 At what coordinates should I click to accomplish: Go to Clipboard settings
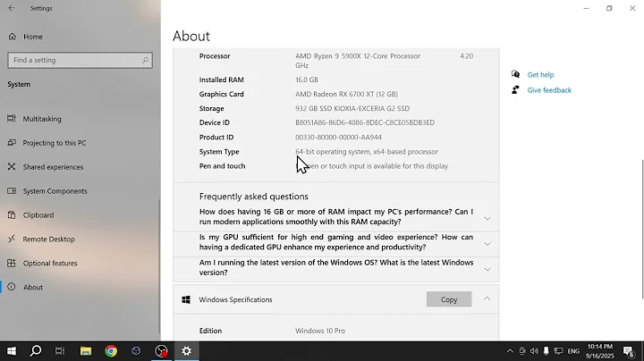[x=38, y=215]
